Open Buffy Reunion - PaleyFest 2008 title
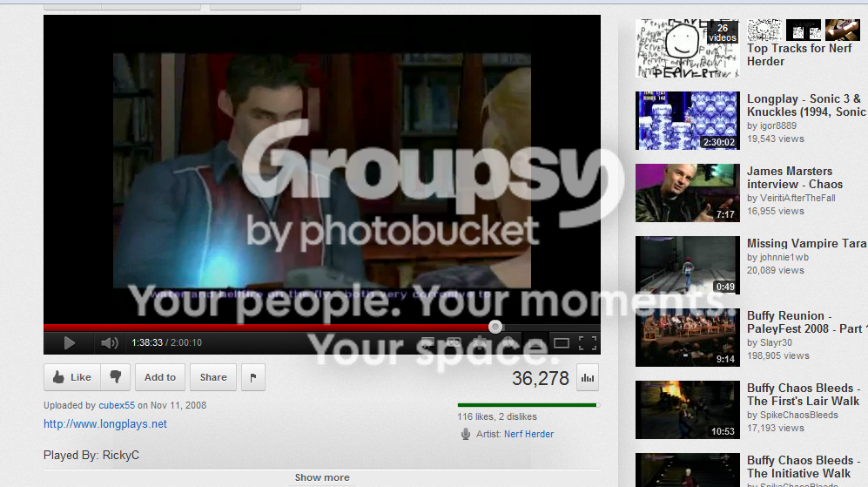Viewport: 868px width, 487px height. (807, 321)
